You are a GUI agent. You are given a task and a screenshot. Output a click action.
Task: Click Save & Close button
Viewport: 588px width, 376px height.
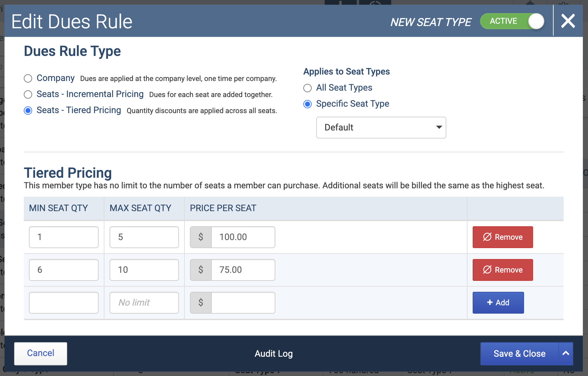tap(520, 354)
